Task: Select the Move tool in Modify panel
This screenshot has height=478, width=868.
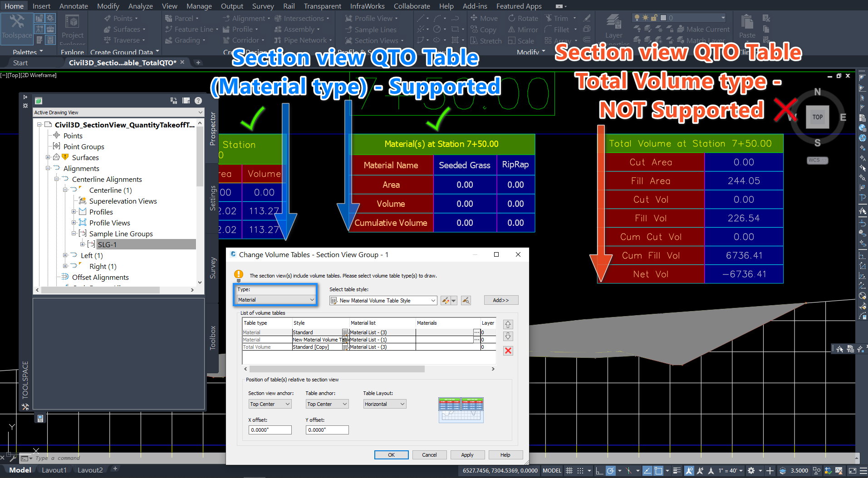Action: (484, 18)
